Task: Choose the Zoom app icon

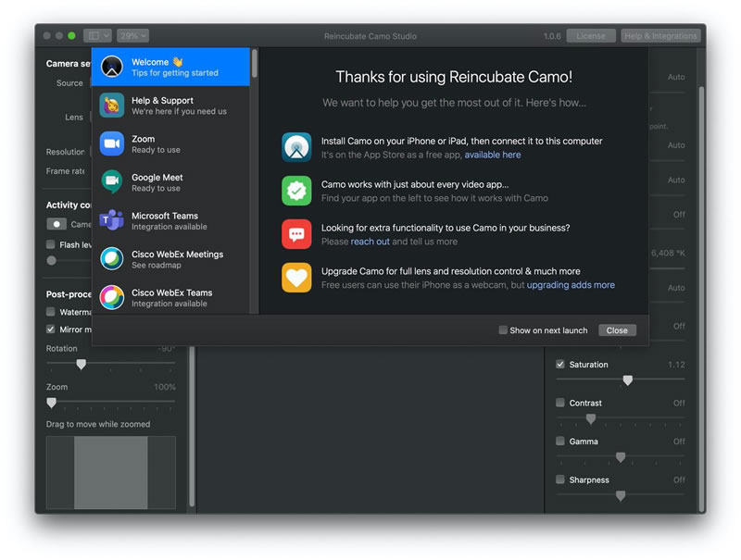Action: pos(112,143)
